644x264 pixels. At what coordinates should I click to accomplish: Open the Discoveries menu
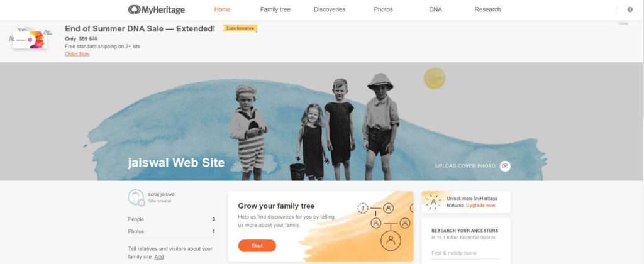coord(330,9)
